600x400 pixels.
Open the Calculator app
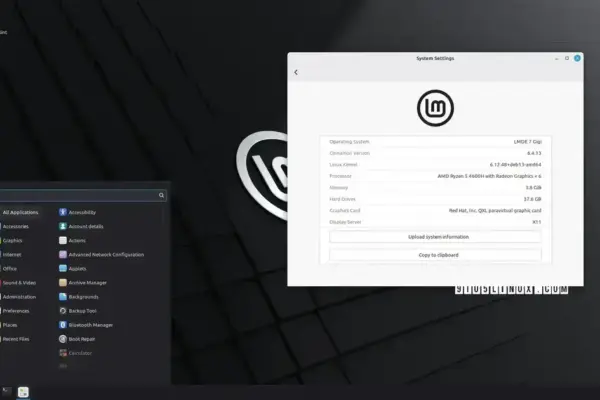[x=75, y=353]
